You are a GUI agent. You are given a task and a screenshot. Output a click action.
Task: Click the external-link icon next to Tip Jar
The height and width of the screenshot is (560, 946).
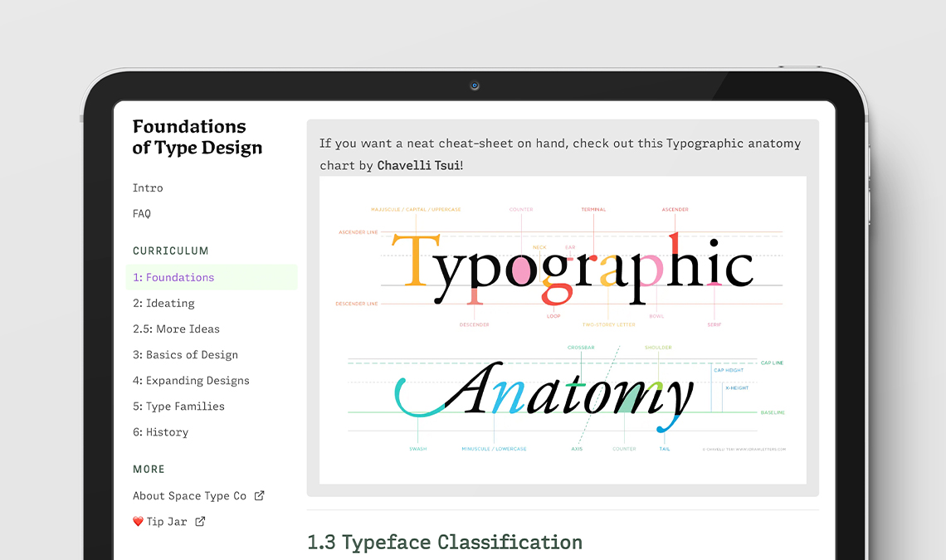(x=199, y=521)
